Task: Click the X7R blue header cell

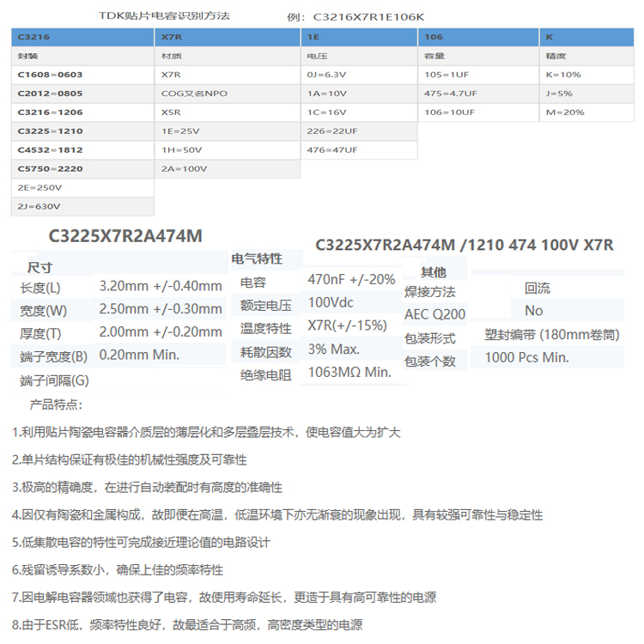Action: (228, 37)
